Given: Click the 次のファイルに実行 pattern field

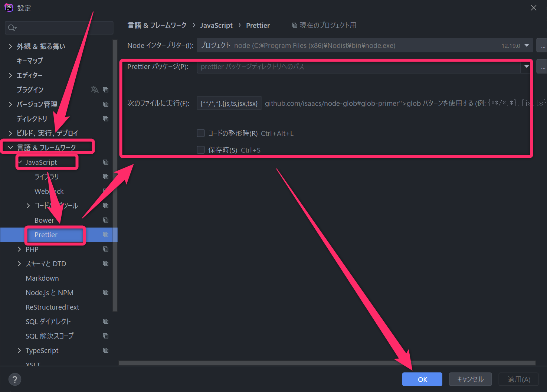Looking at the screenshot, I should 229,103.
